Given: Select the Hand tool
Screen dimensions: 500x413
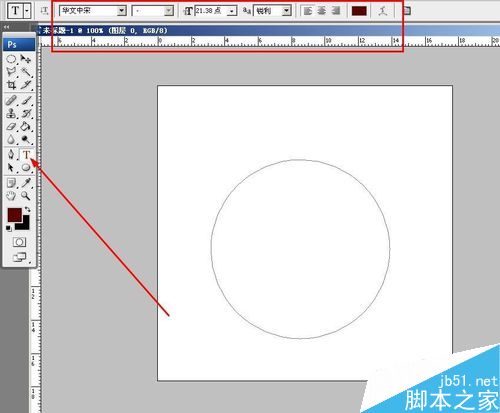Looking at the screenshot, I should pos(11,196).
